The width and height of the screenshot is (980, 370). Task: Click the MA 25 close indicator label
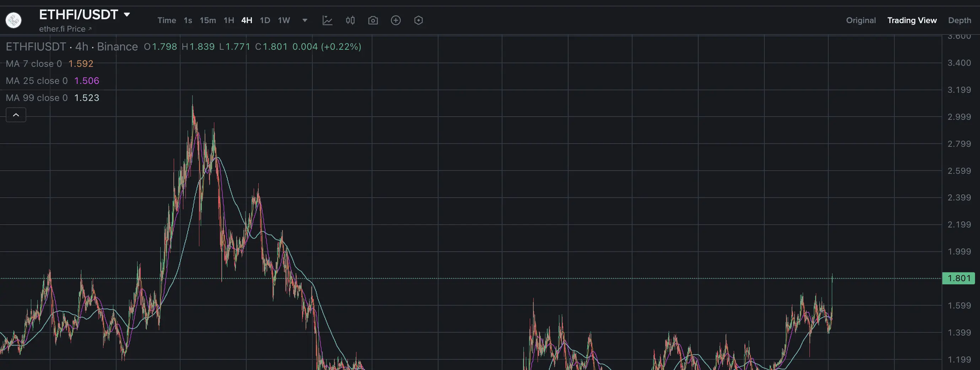point(37,81)
